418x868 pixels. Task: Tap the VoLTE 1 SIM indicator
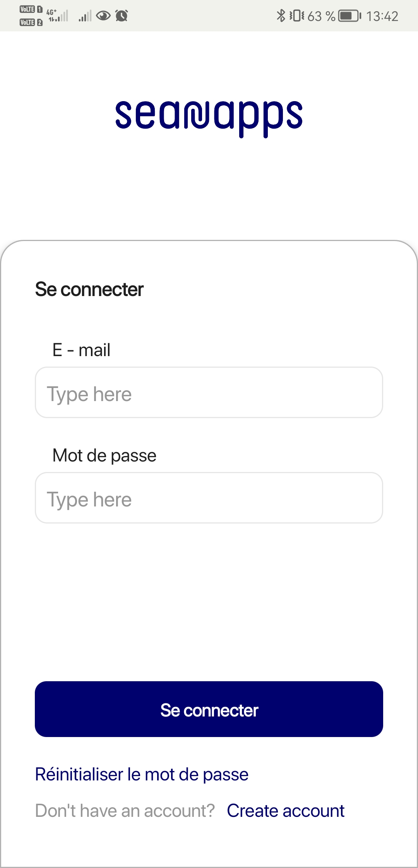pyautogui.click(x=31, y=9)
